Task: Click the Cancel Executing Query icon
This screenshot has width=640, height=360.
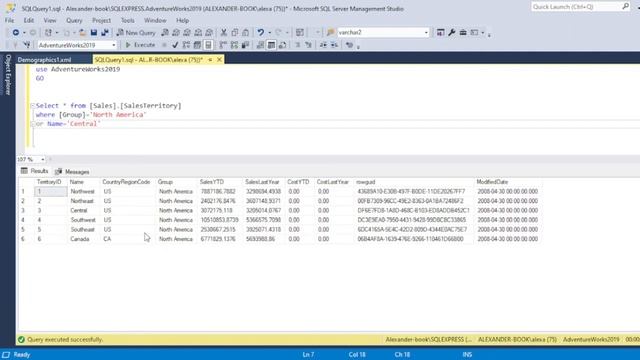Action: click(x=164, y=45)
